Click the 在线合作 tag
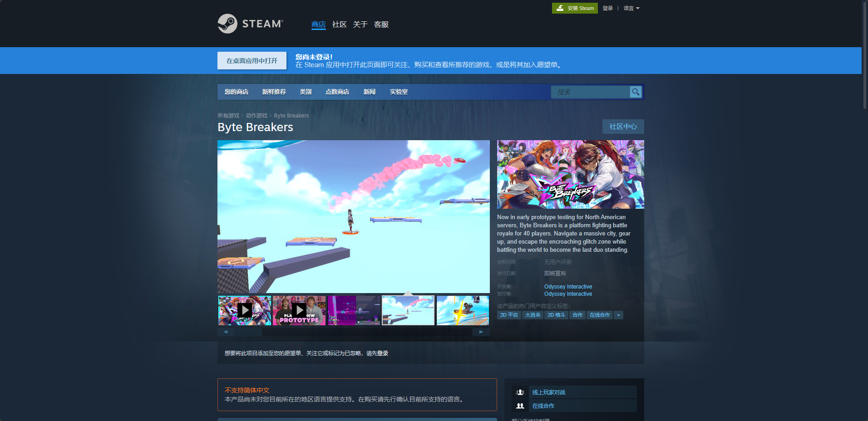 point(600,315)
